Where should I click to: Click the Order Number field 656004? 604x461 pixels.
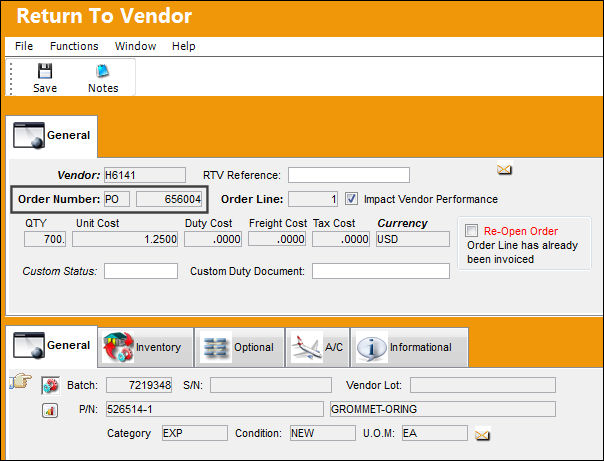(x=169, y=199)
